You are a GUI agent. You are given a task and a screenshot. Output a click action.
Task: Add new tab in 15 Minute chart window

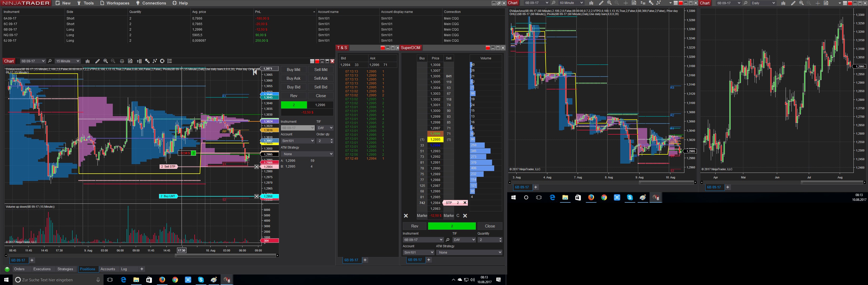pyautogui.click(x=32, y=260)
